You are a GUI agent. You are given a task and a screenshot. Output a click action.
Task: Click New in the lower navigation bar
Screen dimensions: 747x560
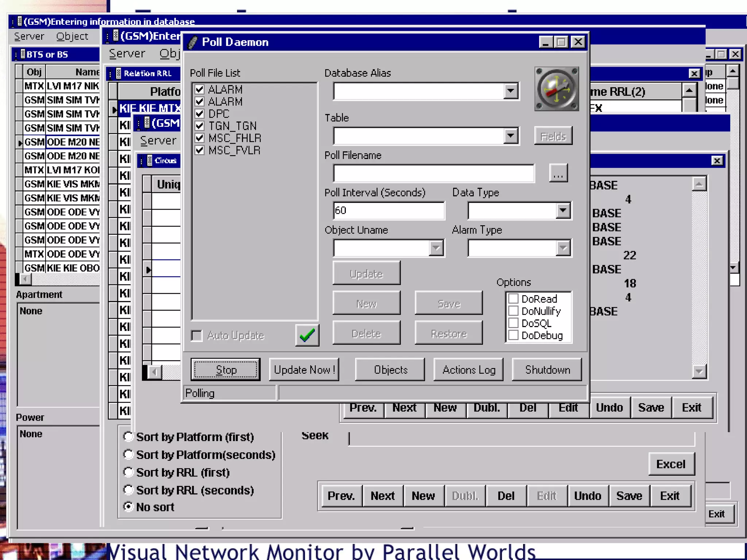(x=423, y=496)
